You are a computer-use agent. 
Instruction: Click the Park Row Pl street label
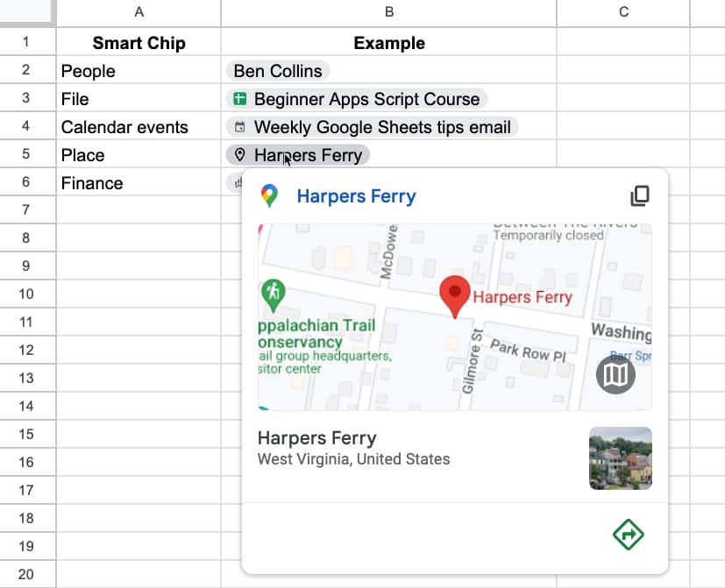tap(528, 351)
